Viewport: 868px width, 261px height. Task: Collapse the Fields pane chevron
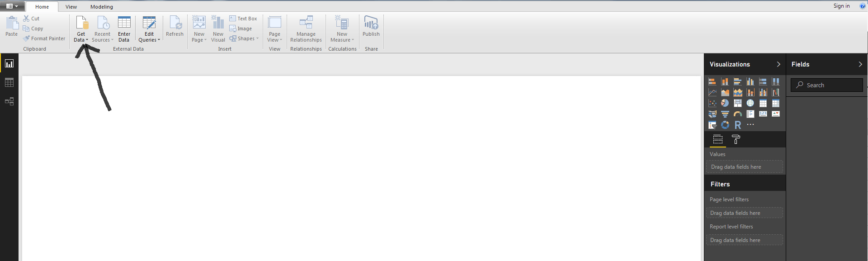click(860, 64)
